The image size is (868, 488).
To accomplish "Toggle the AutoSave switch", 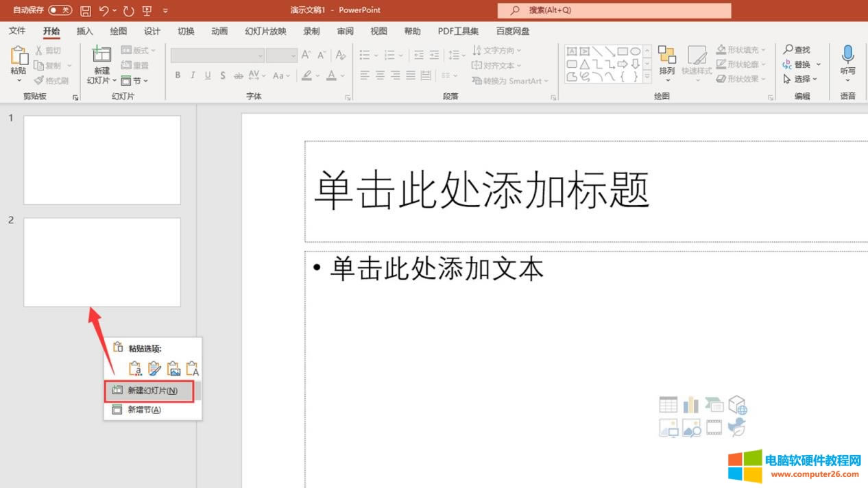I will (60, 10).
